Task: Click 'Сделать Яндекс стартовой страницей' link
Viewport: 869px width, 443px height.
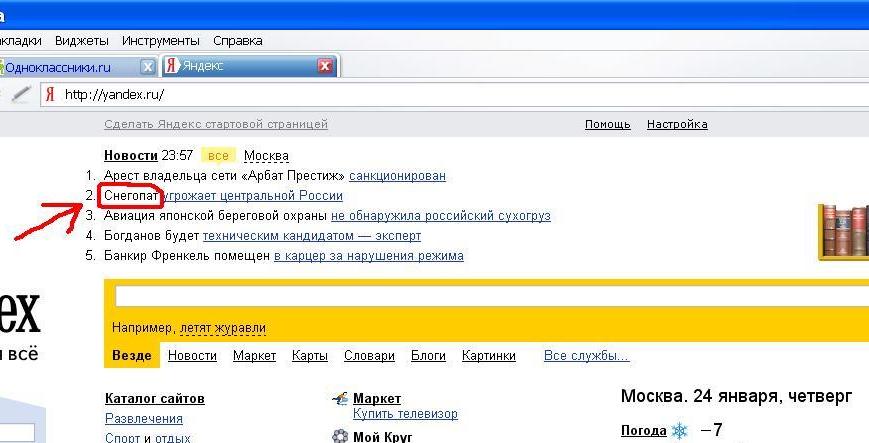Action: 216,125
